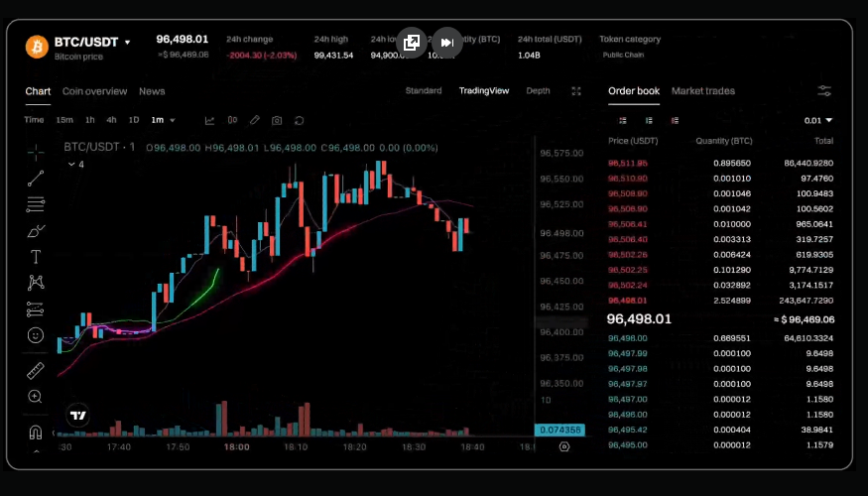Select the 1D timeframe
The height and width of the screenshot is (496, 868).
pyautogui.click(x=133, y=120)
